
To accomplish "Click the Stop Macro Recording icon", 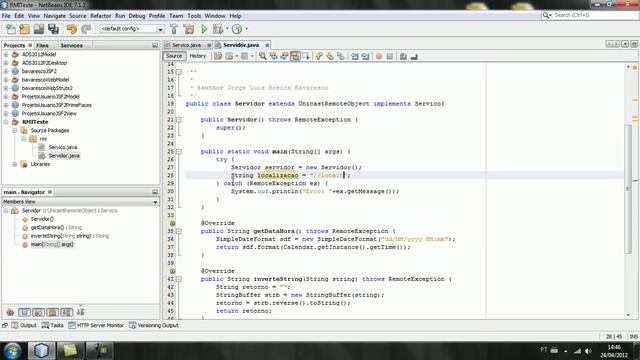I will [x=390, y=56].
